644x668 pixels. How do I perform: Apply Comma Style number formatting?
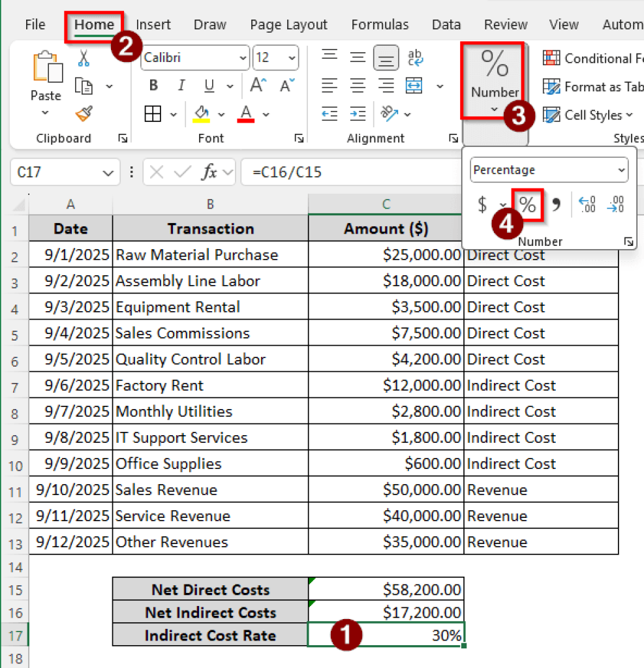(x=555, y=204)
